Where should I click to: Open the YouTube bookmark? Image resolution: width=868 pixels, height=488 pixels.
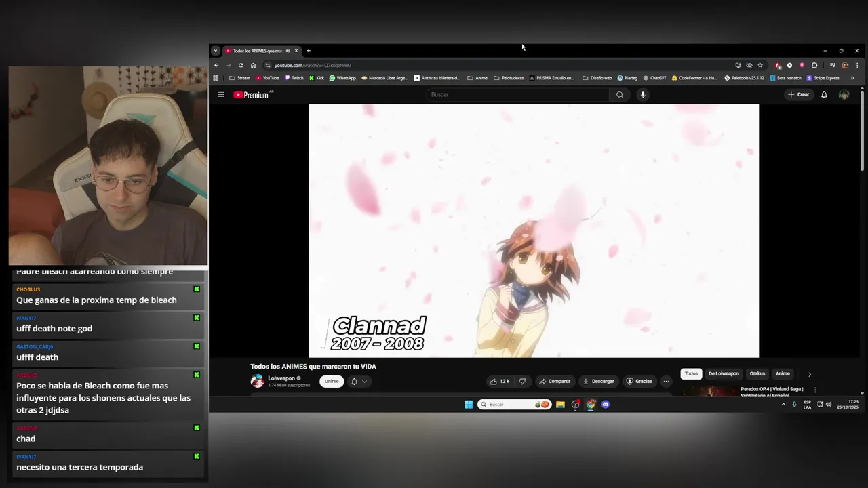(x=268, y=78)
